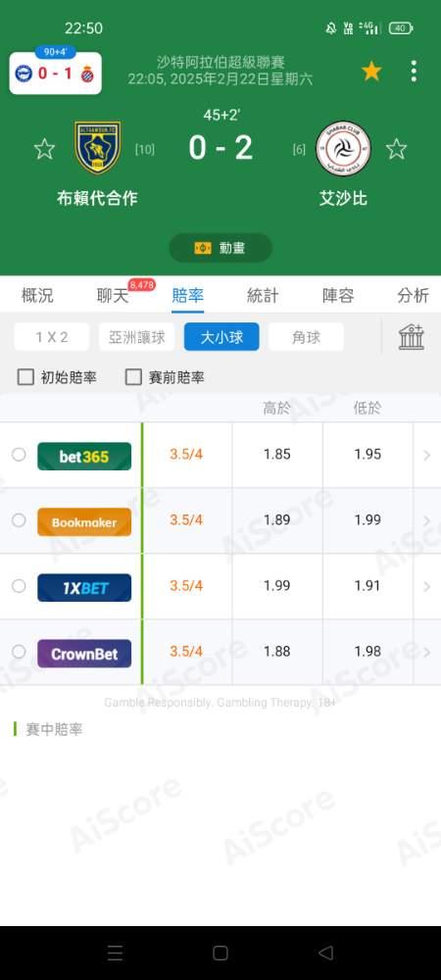
Task: Tap bet365 over odds 1.85
Action: click(x=277, y=455)
